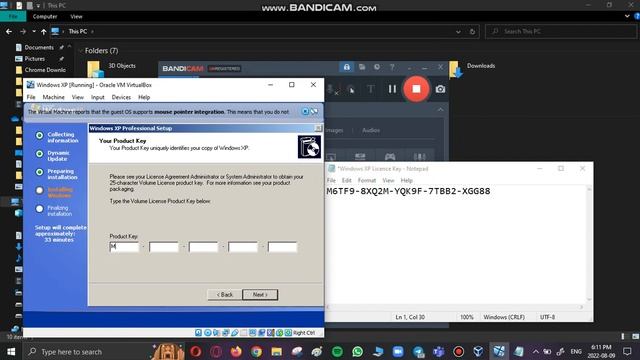Screen dimensions: 640x360
Task: Click VirtualBox optical drive status icon
Action: click(x=207, y=333)
